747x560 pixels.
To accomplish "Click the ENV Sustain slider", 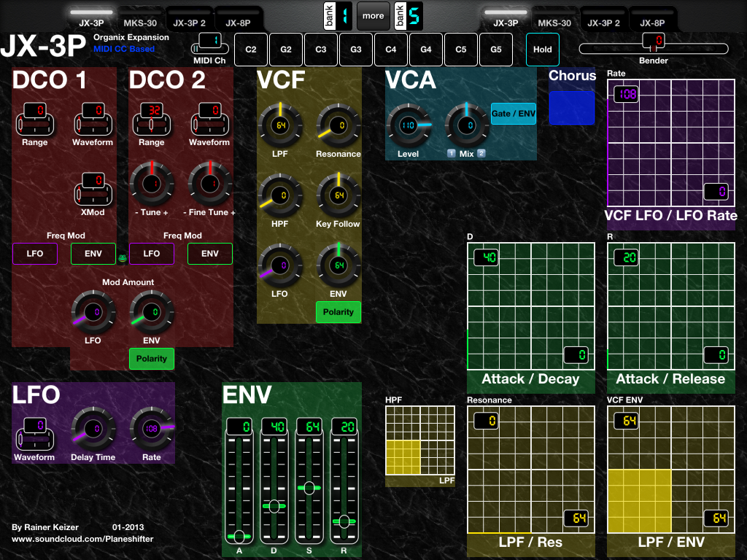I will [x=309, y=487].
